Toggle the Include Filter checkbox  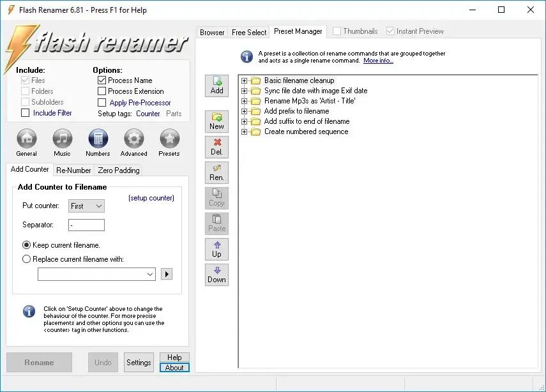point(26,113)
